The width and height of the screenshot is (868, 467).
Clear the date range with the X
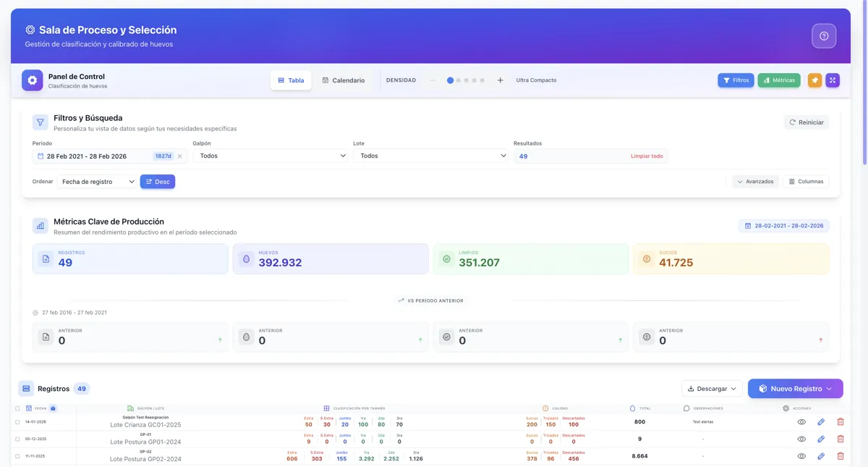(x=180, y=156)
